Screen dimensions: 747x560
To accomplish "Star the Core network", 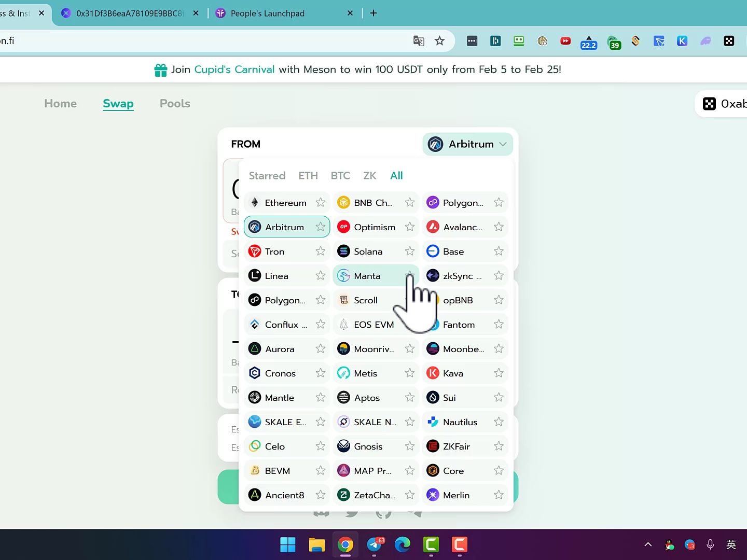I will pos(499,470).
